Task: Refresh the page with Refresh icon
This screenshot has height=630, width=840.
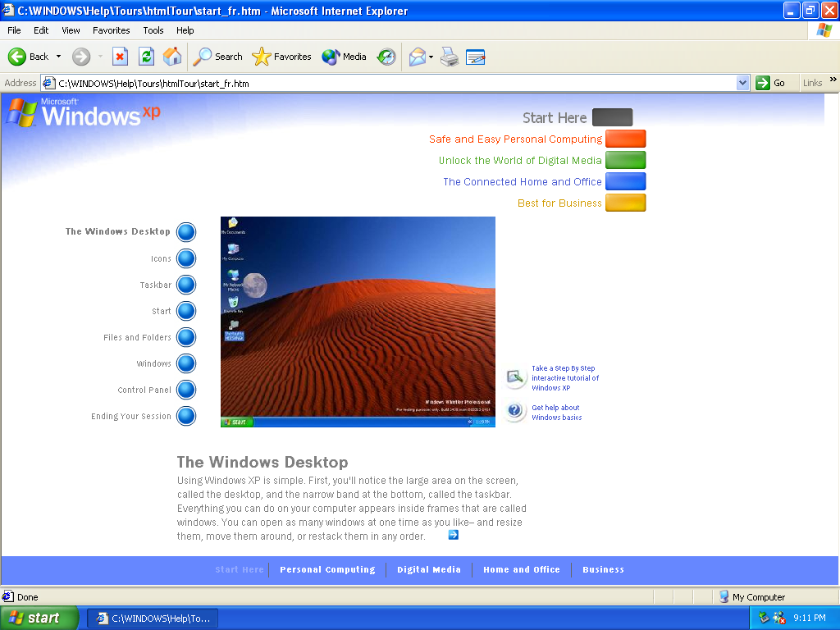Action: (x=146, y=57)
